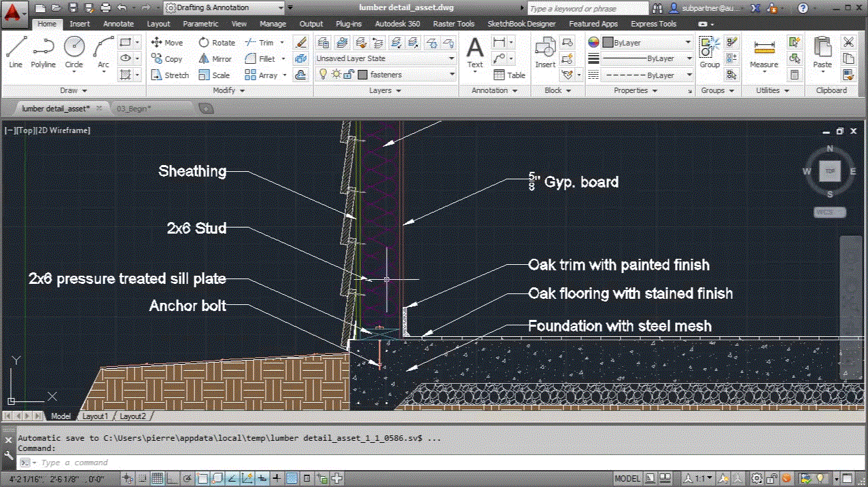Image resolution: width=868 pixels, height=487 pixels.
Task: Click the Plot printer icon
Action: click(x=105, y=8)
